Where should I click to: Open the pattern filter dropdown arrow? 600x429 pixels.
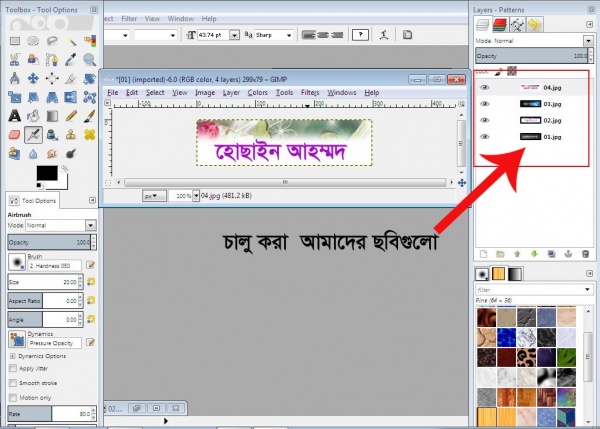[587, 290]
